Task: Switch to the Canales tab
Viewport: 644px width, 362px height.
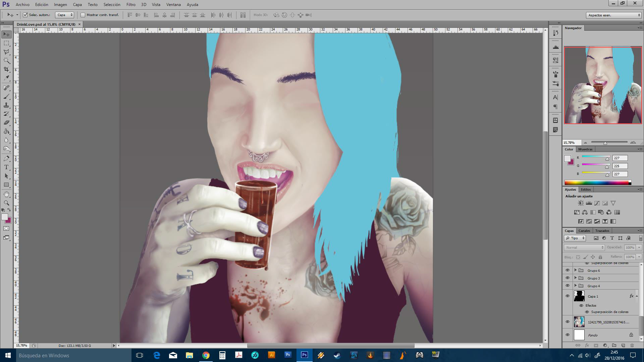Action: point(584,231)
